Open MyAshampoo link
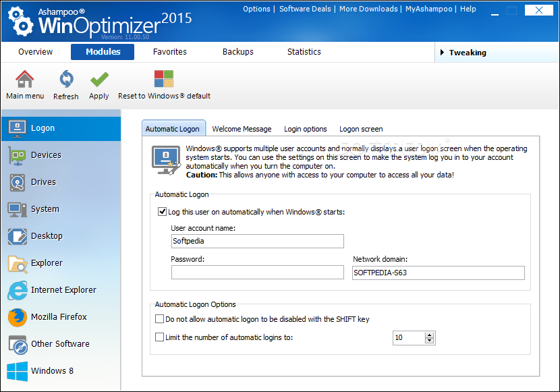Image resolution: width=560 pixels, height=392 pixels. point(428,9)
